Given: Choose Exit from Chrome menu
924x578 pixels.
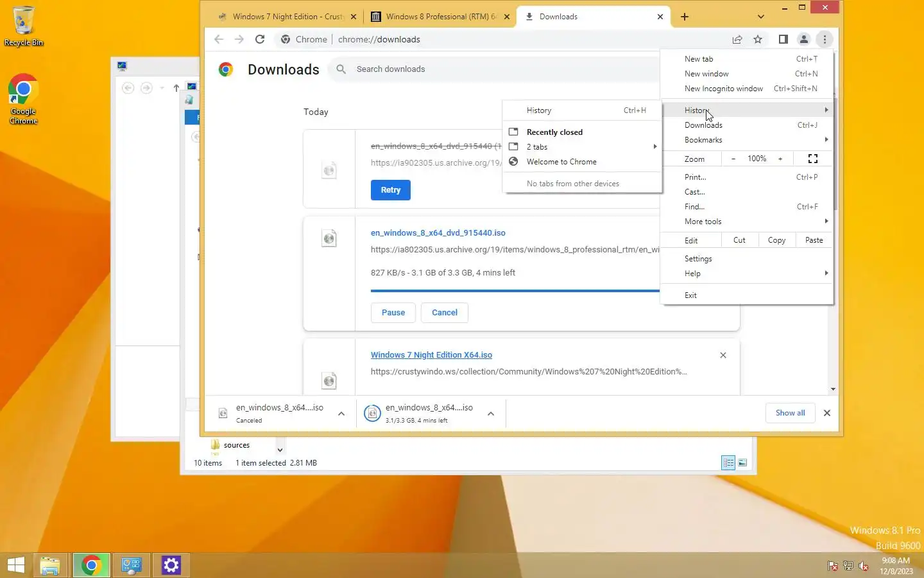Looking at the screenshot, I should [747, 295].
